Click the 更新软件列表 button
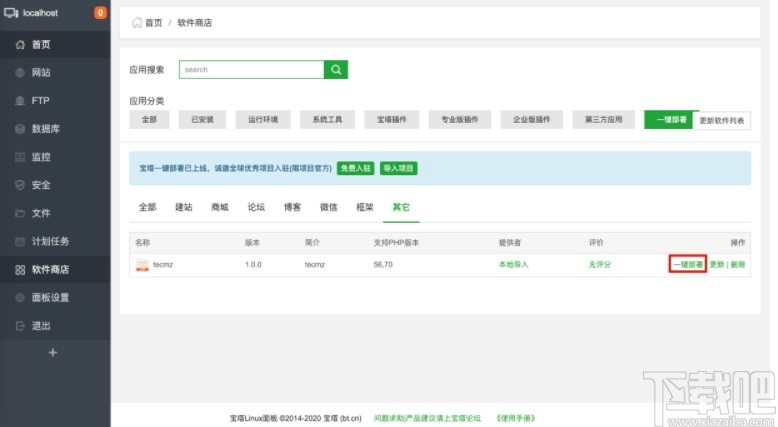The width and height of the screenshot is (778, 427). [722, 121]
